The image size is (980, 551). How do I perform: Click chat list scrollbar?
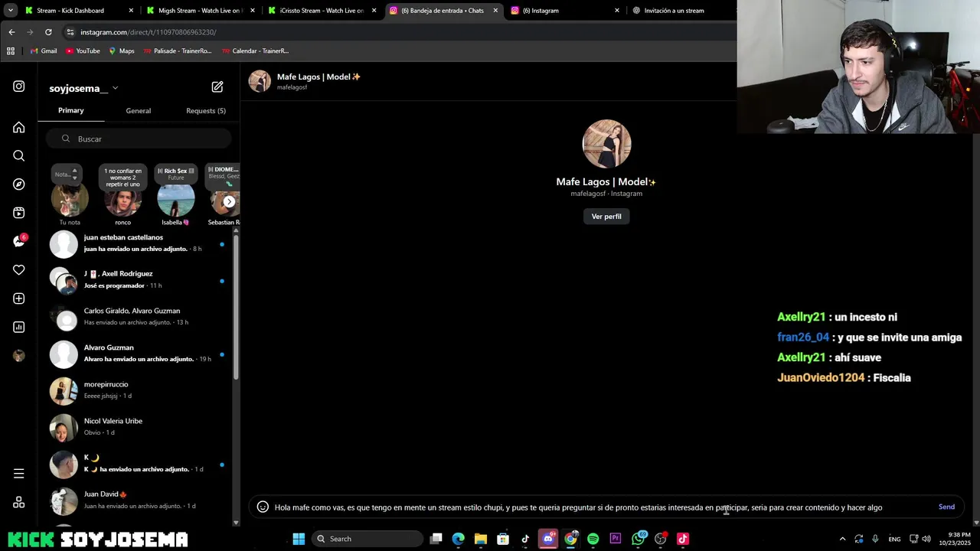236,306
